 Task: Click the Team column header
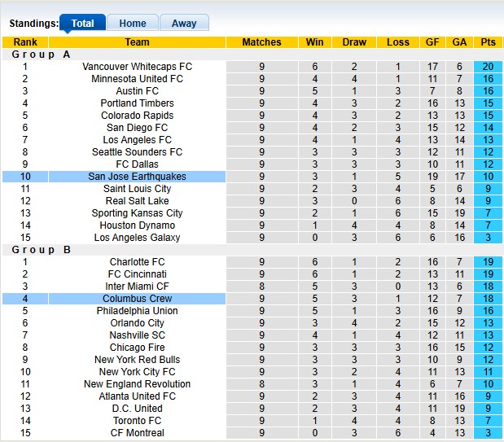pos(137,42)
